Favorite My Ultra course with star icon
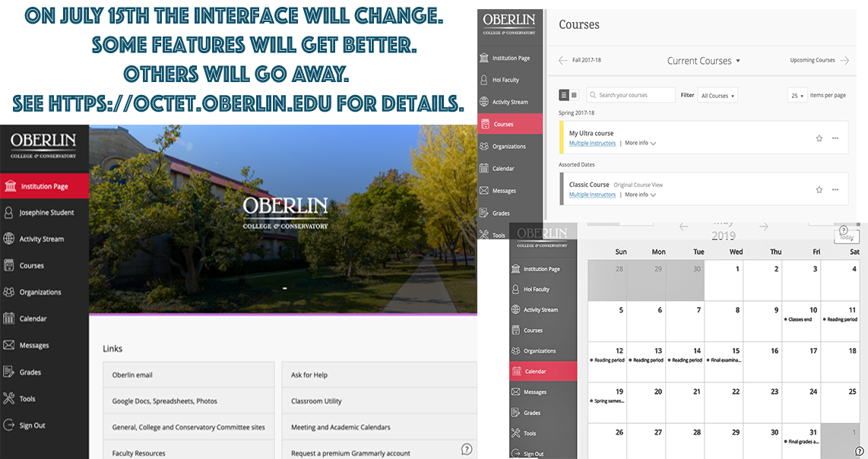Screen dimensions: 868x459 [x=819, y=138]
